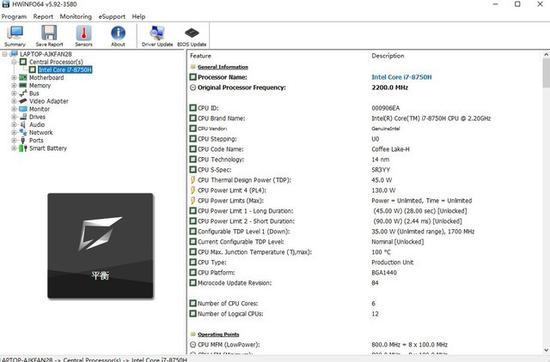Click the Memory module icon
Viewport: 550px width, 362px height.
23,85
